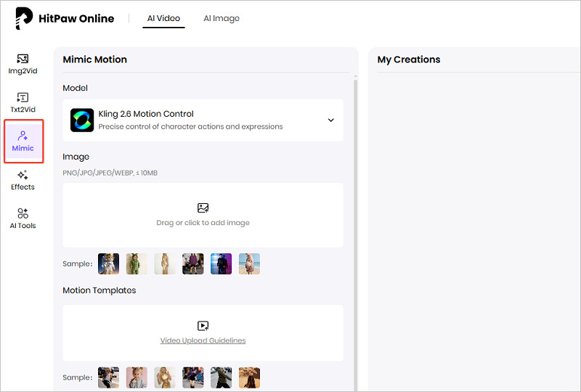Switch to the AI Image tab
Screen dimensions: 581x392
point(222,19)
